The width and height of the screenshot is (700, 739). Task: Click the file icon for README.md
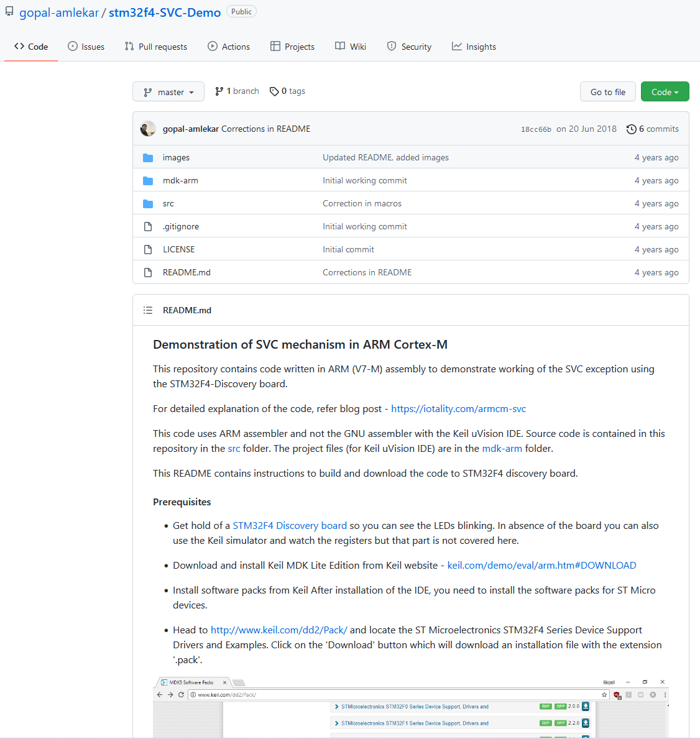click(x=148, y=272)
